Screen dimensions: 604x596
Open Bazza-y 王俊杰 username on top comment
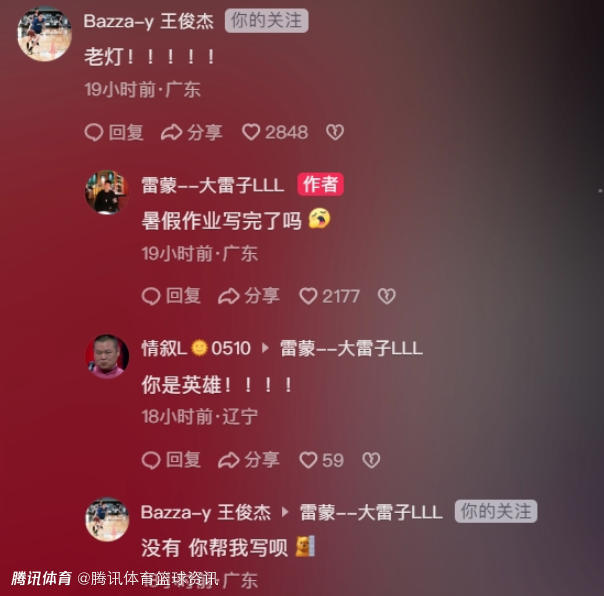[148, 21]
